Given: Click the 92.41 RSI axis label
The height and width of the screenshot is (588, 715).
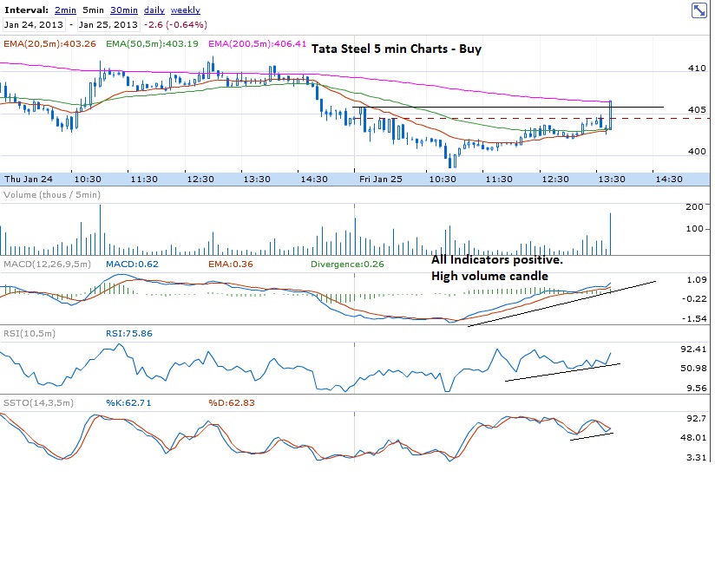Looking at the screenshot, I should pyautogui.click(x=693, y=349).
